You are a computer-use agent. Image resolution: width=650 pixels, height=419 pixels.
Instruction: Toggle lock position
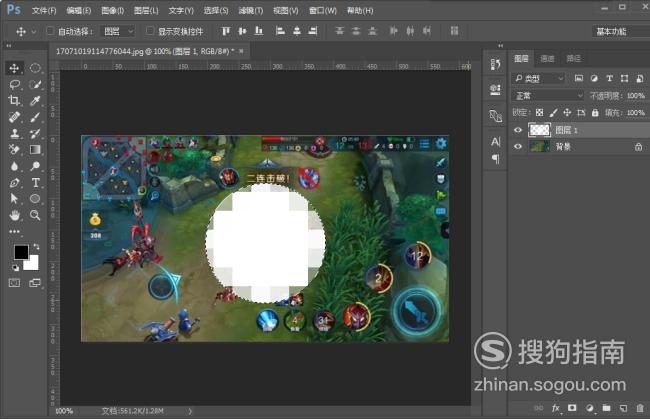click(x=567, y=112)
